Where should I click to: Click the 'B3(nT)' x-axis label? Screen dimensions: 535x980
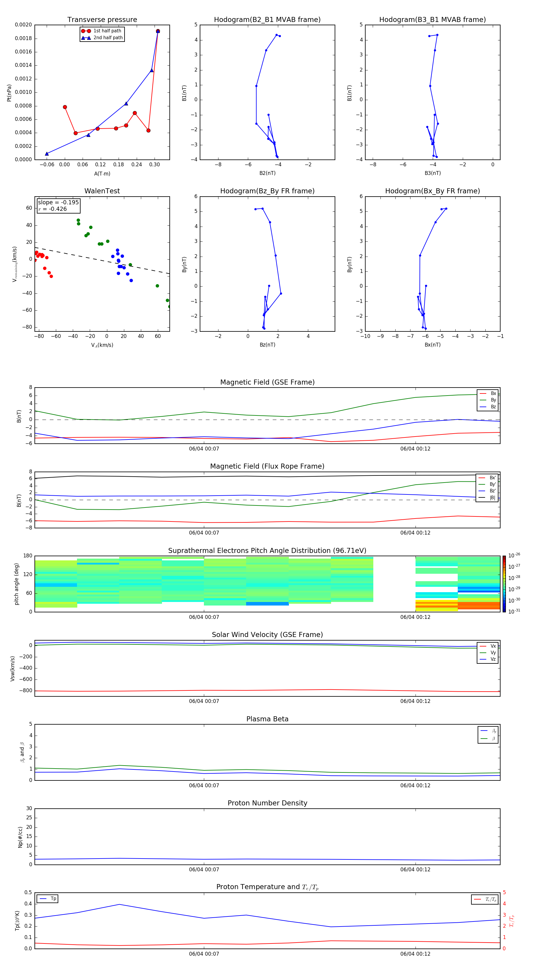tap(432, 173)
